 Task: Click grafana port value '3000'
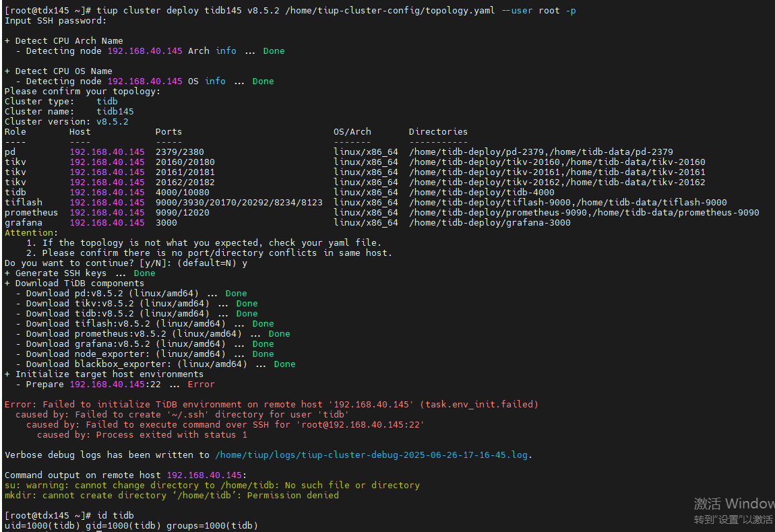[x=166, y=223]
